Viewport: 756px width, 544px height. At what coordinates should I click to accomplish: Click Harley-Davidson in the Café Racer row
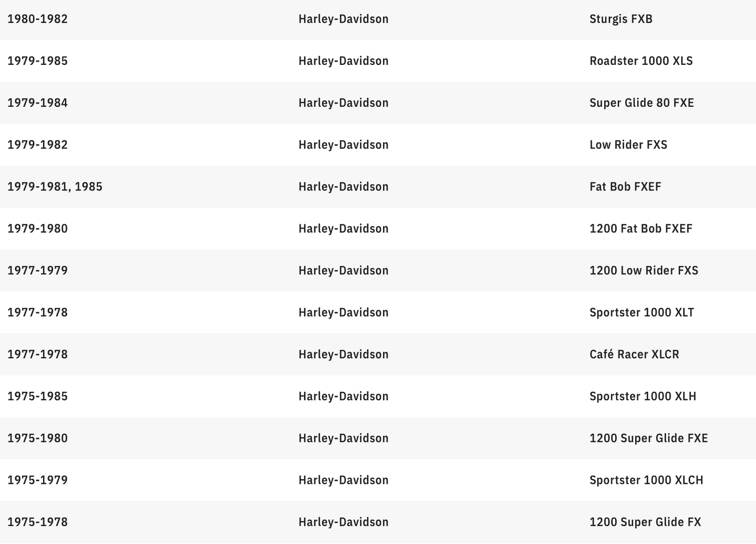pyautogui.click(x=343, y=354)
